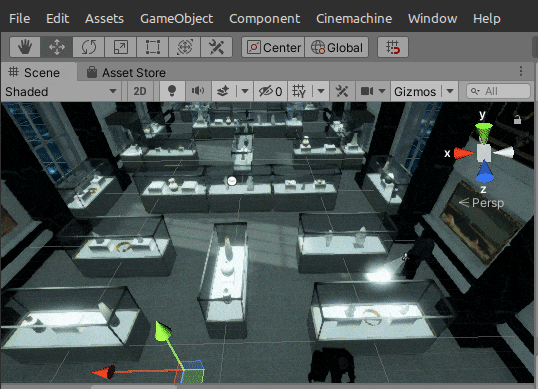Click the green Y axis gizmo cone

click(484, 133)
